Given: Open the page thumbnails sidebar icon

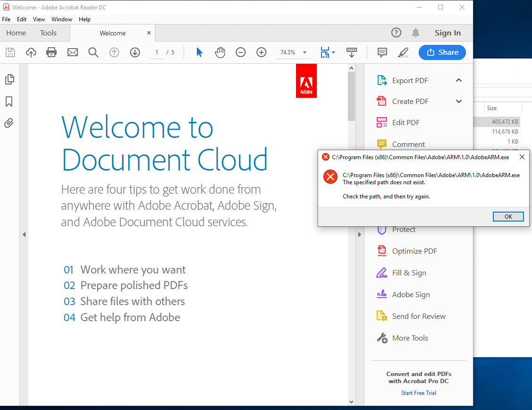Looking at the screenshot, I should [x=9, y=79].
